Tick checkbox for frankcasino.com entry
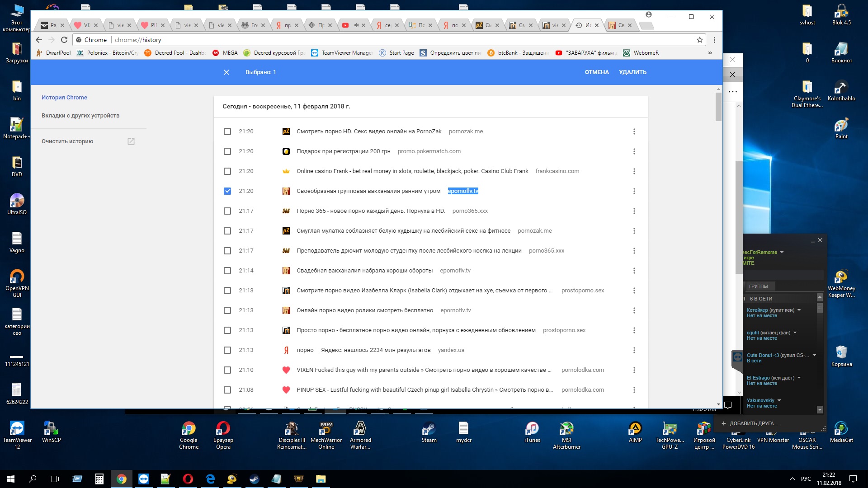This screenshot has height=488, width=868. [227, 171]
